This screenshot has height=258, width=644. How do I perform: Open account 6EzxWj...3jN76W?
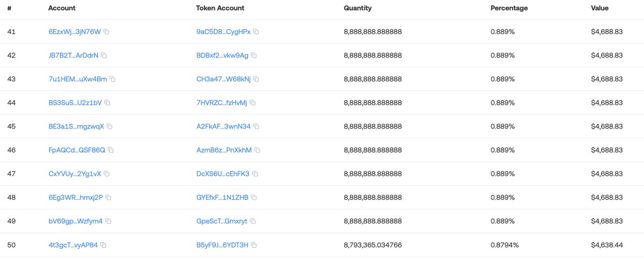[75, 32]
